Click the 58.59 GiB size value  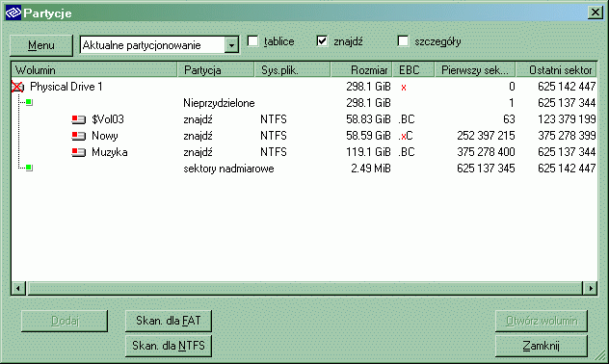pos(368,136)
